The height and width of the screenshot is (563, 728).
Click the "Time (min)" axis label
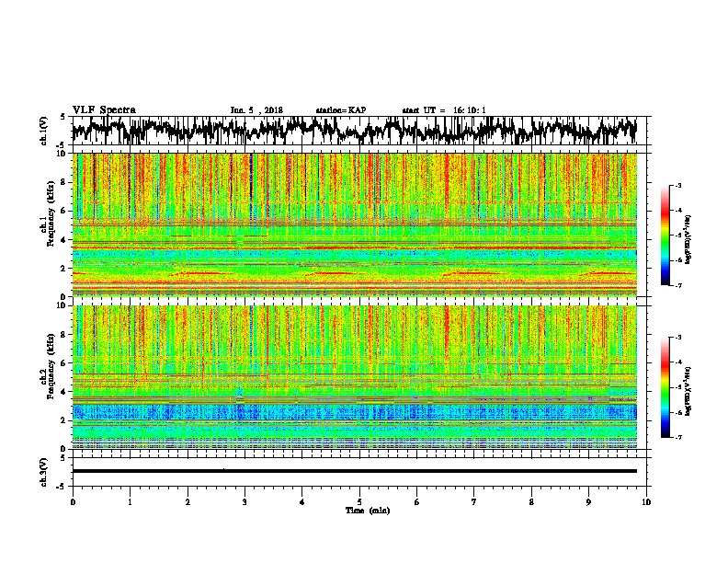click(x=368, y=511)
